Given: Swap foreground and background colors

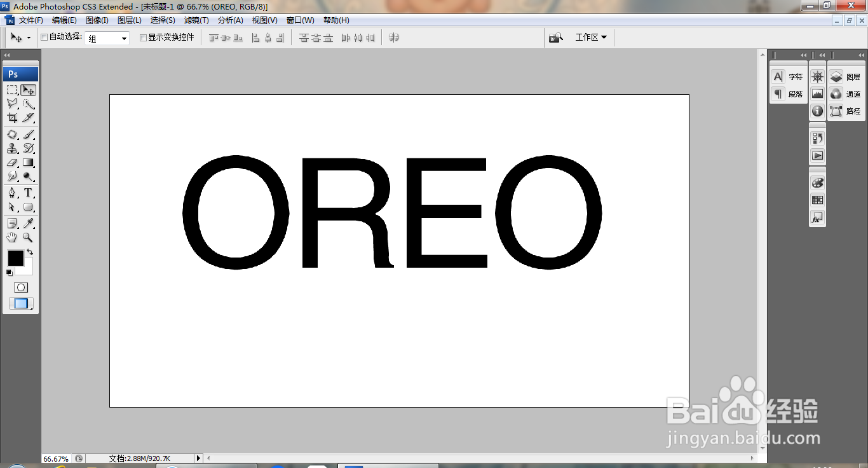Looking at the screenshot, I should [x=30, y=252].
